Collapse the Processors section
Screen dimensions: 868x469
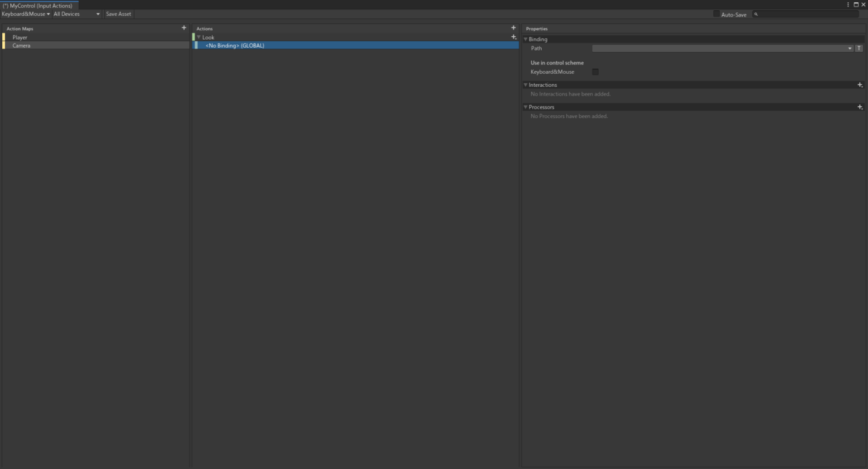click(x=526, y=107)
